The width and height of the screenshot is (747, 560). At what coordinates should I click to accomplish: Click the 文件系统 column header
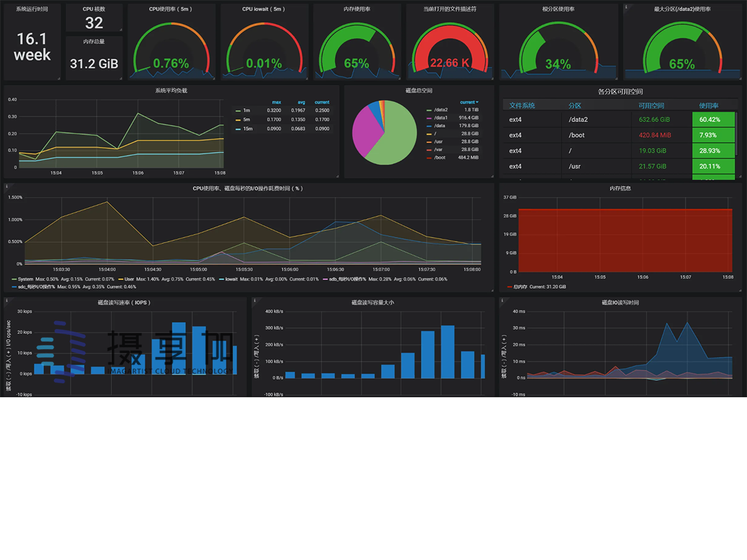coord(522,106)
